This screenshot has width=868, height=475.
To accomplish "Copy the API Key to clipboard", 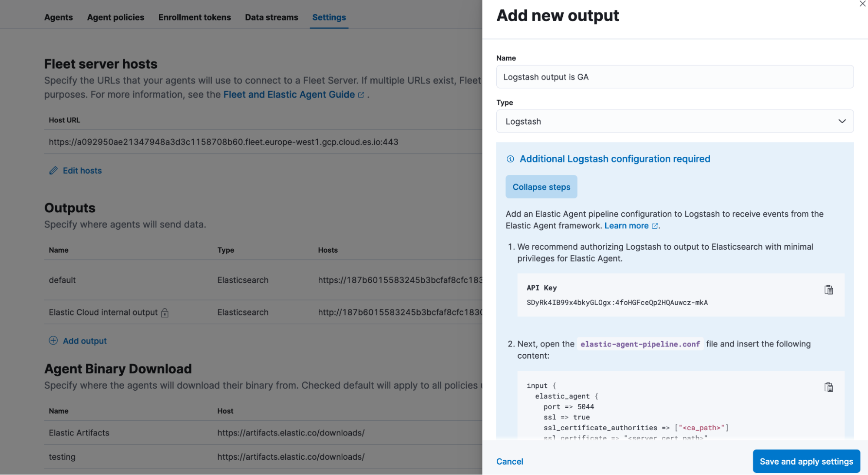I will [828, 290].
